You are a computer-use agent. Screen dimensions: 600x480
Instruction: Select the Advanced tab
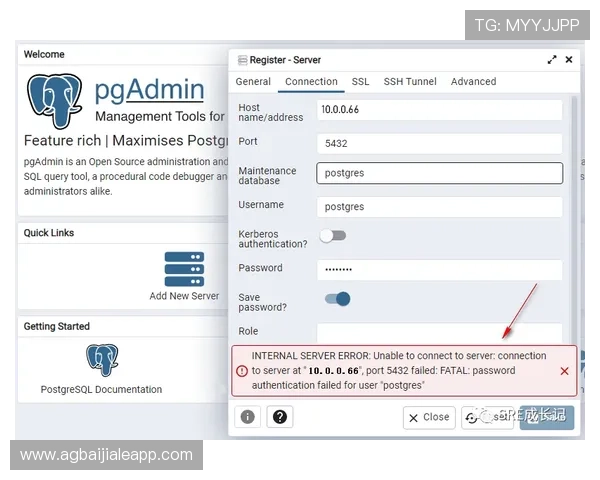[473, 82]
